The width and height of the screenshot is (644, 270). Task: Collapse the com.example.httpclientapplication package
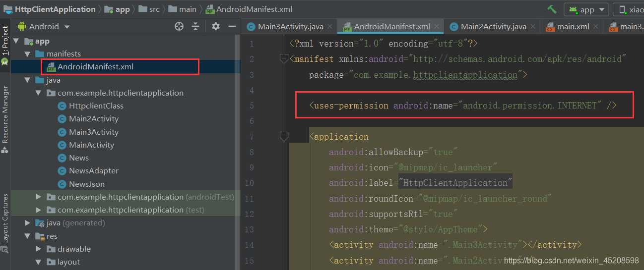click(39, 93)
